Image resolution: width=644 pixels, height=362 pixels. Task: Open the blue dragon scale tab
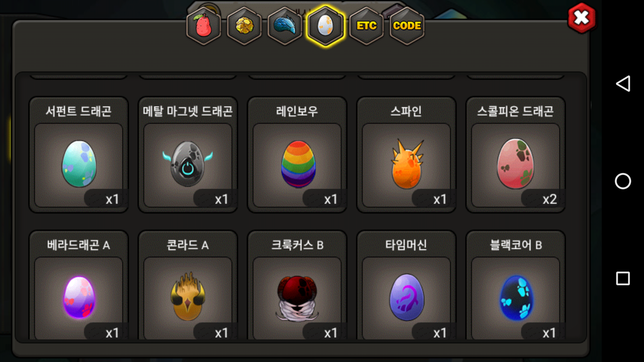click(x=285, y=26)
